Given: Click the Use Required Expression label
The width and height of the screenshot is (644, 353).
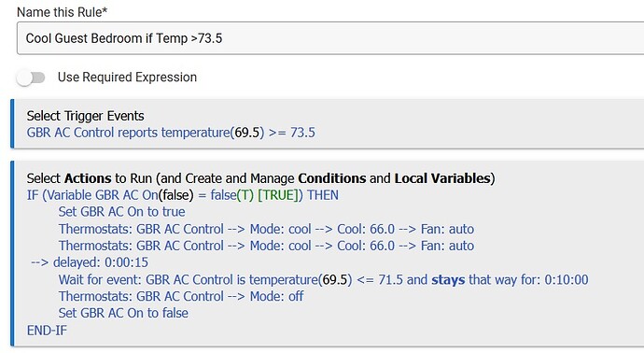Looking at the screenshot, I should 127,78.
